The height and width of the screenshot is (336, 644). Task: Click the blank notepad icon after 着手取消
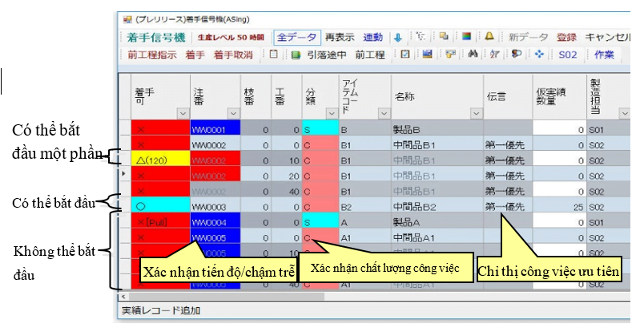click(x=273, y=55)
